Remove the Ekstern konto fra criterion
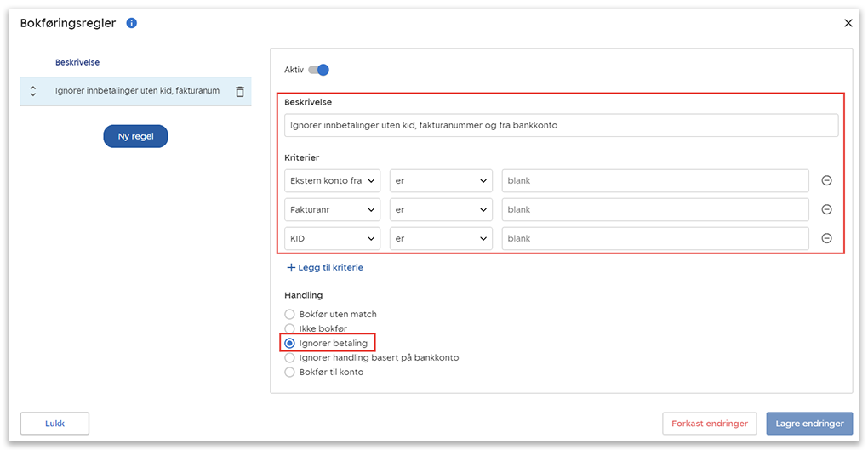This screenshot has width=868, height=450. coord(825,180)
